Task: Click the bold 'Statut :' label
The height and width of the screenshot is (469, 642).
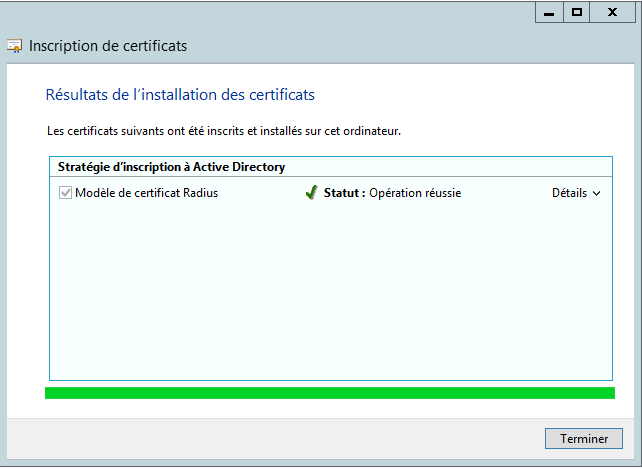Action: tap(344, 193)
